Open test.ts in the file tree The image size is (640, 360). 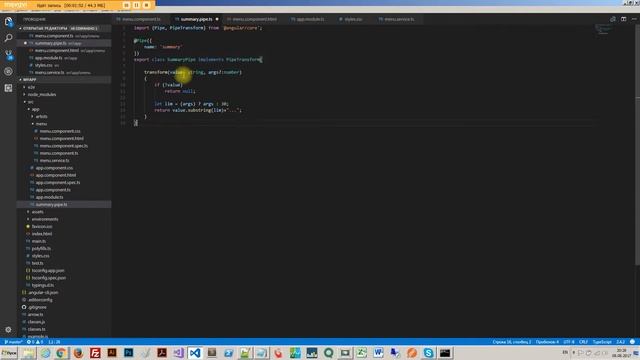tap(38, 263)
